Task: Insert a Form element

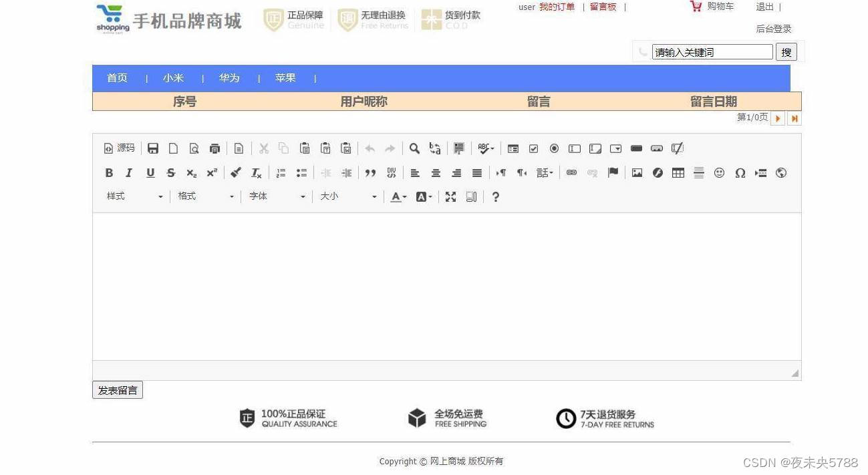Action: [513, 148]
